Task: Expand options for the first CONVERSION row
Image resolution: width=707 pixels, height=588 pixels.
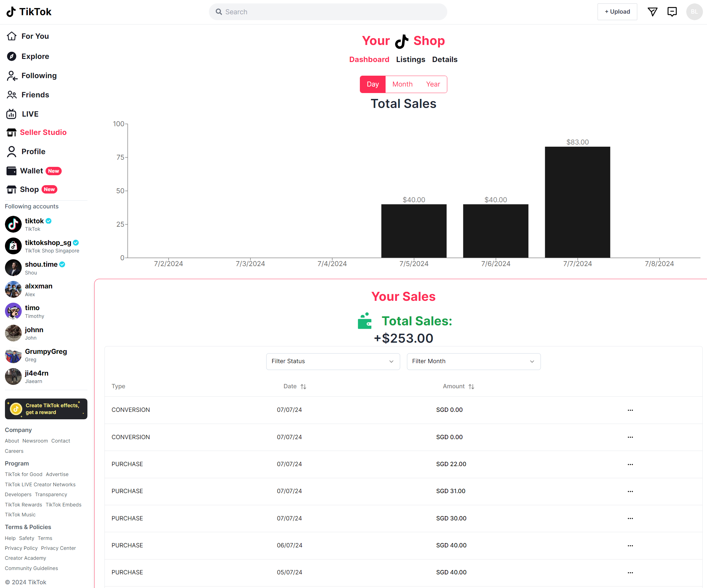Action: pos(630,410)
